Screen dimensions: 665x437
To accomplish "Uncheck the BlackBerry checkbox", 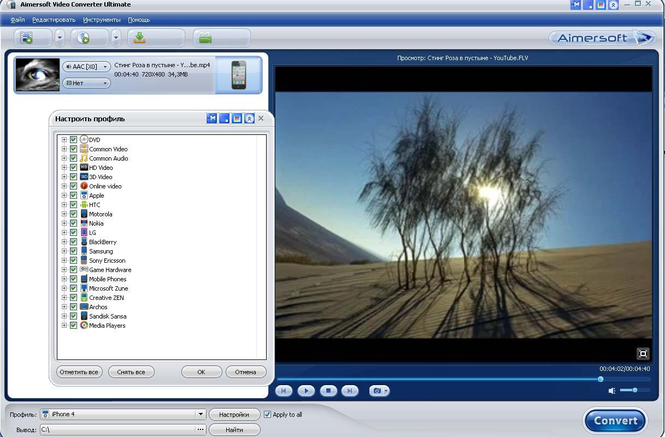I will pos(73,242).
